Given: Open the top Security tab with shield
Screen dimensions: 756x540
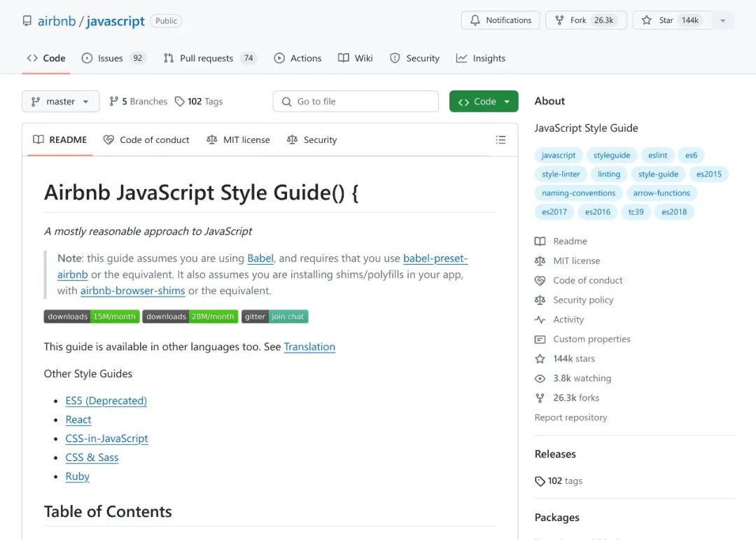Looking at the screenshot, I should click(x=414, y=58).
